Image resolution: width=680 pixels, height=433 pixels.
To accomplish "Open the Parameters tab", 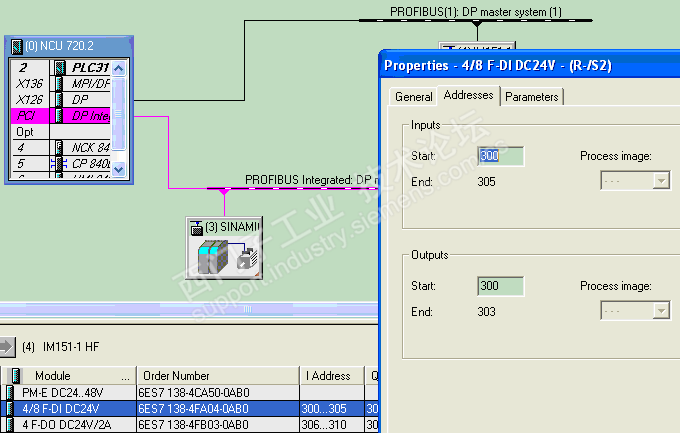I will 532,97.
